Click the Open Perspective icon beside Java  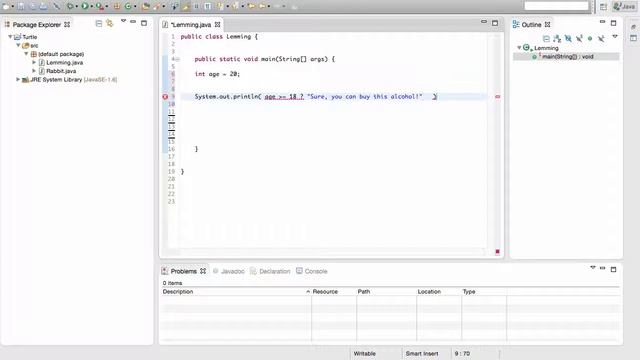point(603,6)
